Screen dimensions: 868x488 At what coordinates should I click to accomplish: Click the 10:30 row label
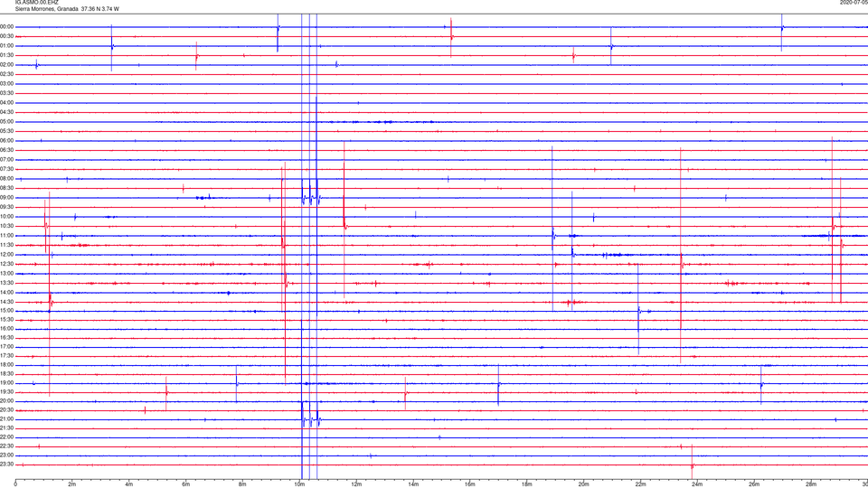point(7,226)
